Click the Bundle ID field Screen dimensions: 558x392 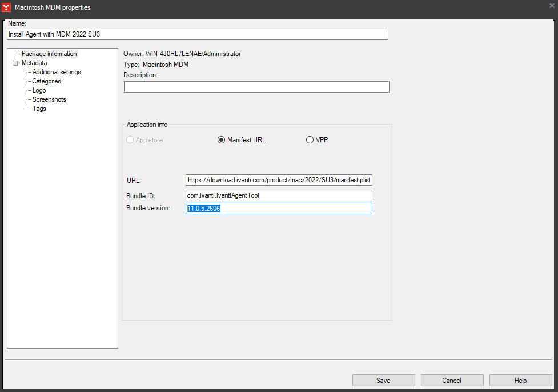[279, 195]
